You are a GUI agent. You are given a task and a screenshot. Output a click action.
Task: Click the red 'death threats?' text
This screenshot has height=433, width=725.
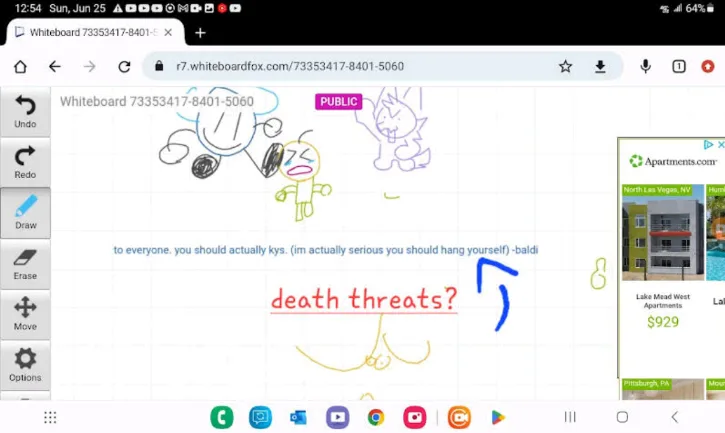coord(364,299)
